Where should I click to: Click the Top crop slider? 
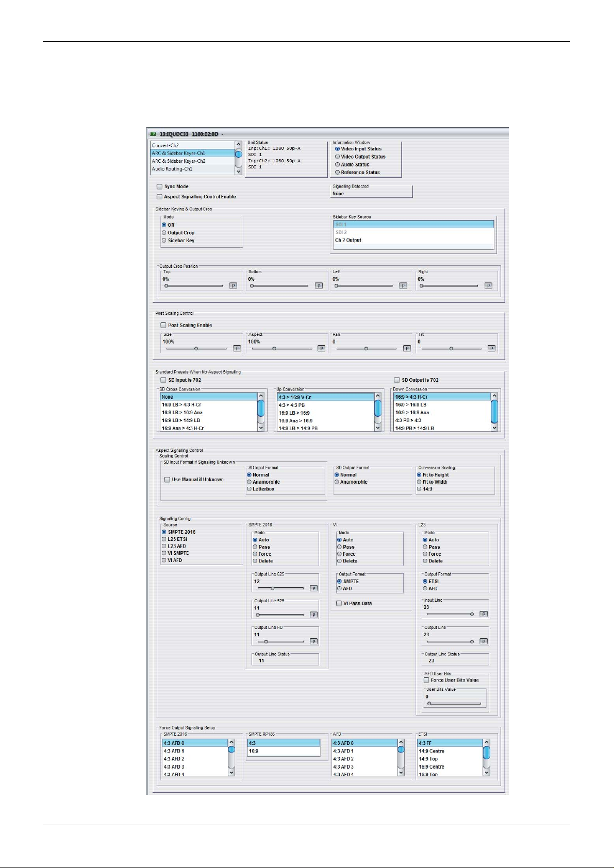[x=194, y=286]
